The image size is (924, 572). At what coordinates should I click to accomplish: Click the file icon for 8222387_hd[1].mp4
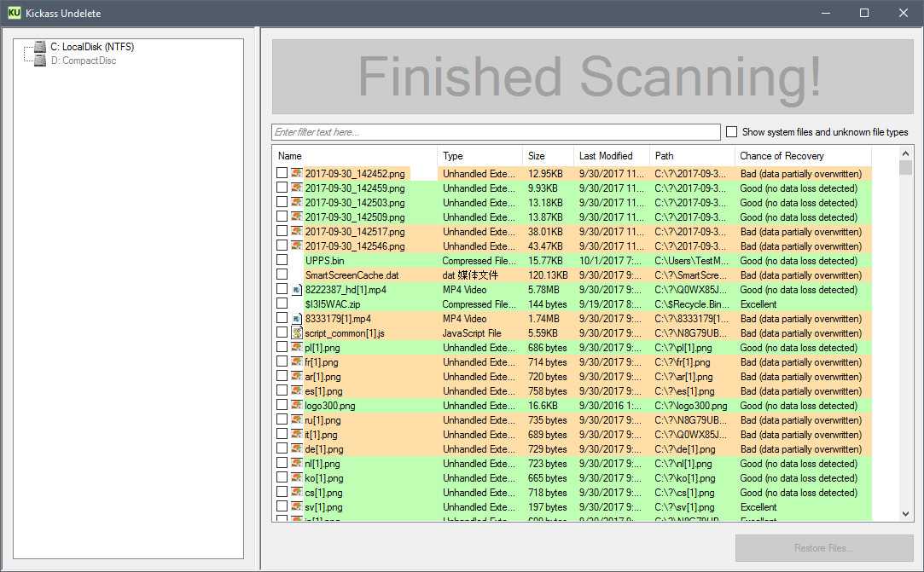297,290
